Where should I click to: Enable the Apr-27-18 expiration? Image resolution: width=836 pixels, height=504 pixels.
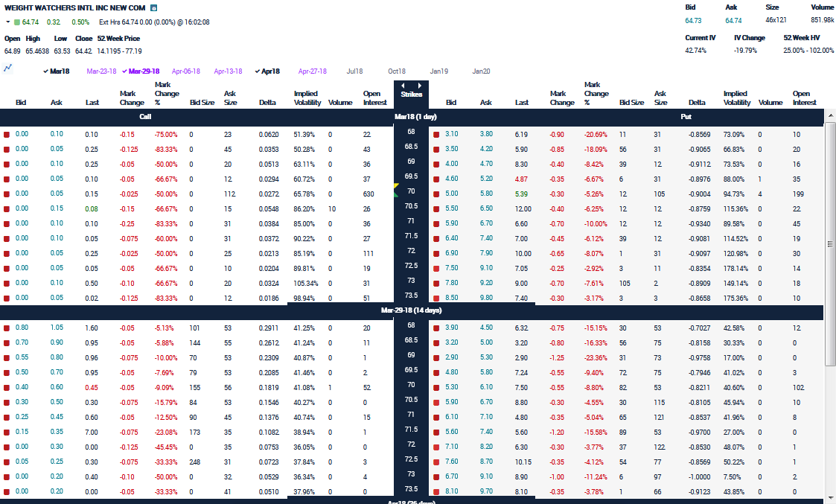click(313, 71)
